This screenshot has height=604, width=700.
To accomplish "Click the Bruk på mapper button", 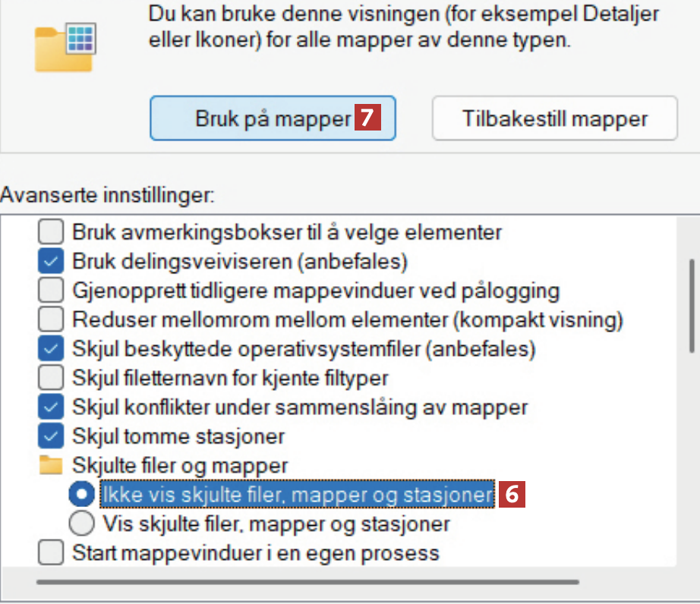I will 273,118.
